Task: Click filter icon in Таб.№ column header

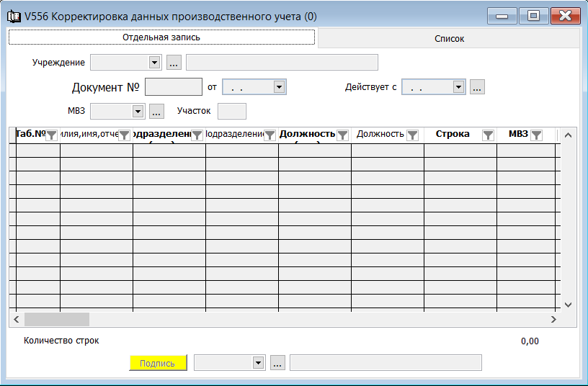Action: pyautogui.click(x=52, y=135)
